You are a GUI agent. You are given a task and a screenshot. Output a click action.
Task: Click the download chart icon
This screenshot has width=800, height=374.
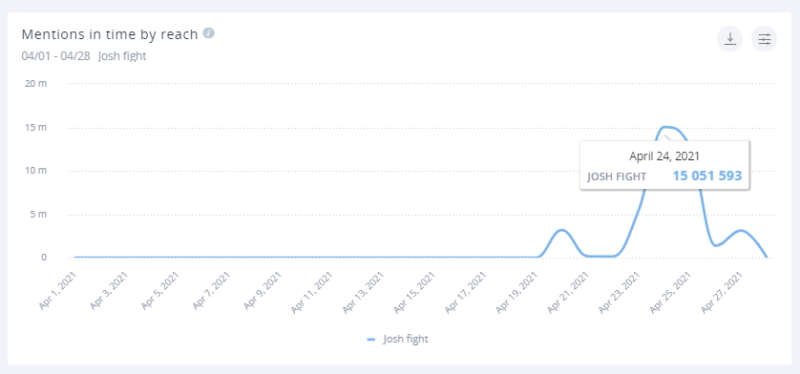[730, 39]
